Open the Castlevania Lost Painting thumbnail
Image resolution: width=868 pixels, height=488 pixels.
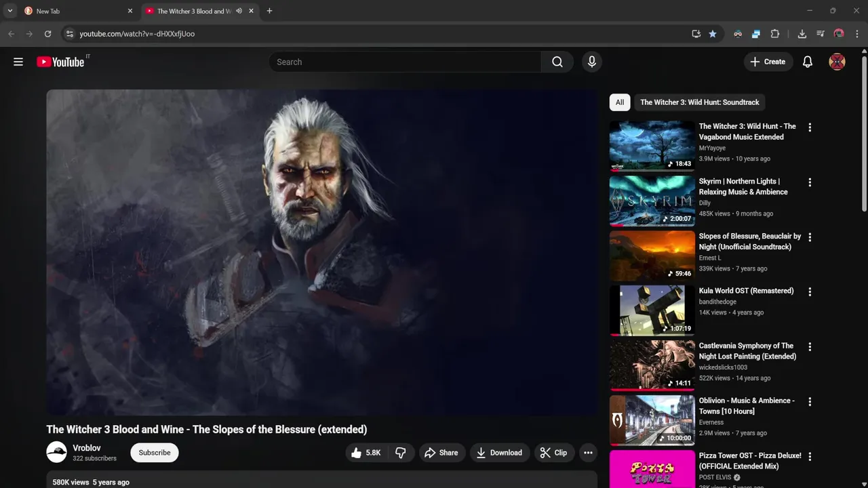(652, 365)
